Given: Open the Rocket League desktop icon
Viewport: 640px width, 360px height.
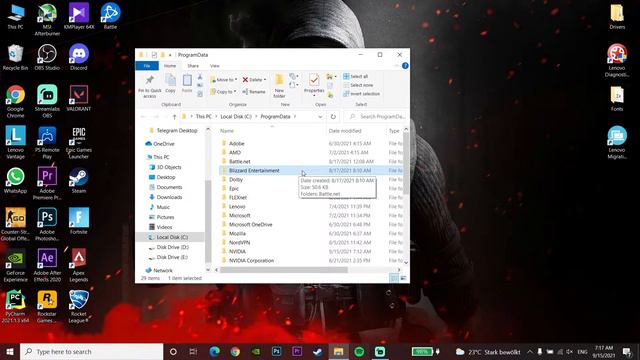Looking at the screenshot, I should coord(79,307).
